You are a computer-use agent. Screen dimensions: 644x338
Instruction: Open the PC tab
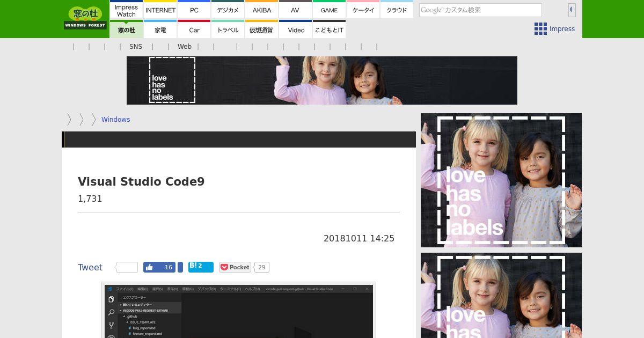pyautogui.click(x=194, y=10)
